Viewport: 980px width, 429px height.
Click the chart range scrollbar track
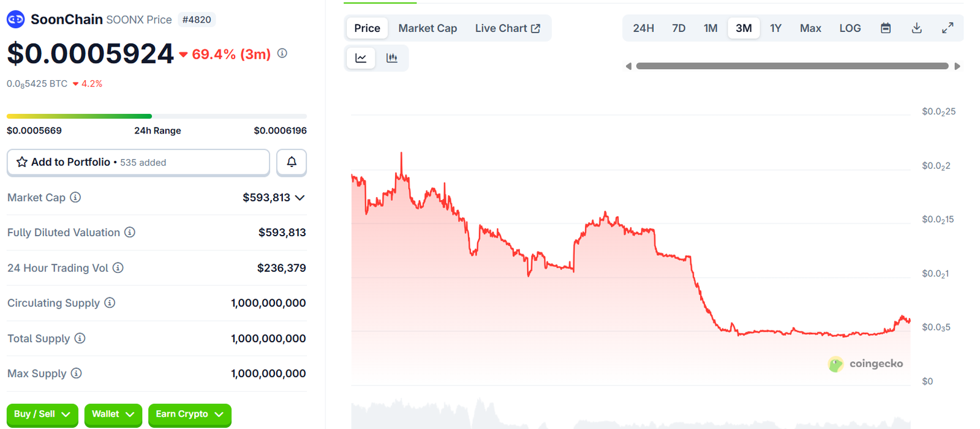(792, 66)
